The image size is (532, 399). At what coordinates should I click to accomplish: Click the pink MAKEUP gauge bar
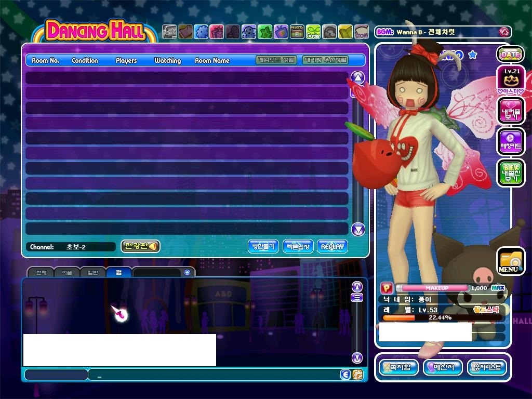(x=432, y=288)
